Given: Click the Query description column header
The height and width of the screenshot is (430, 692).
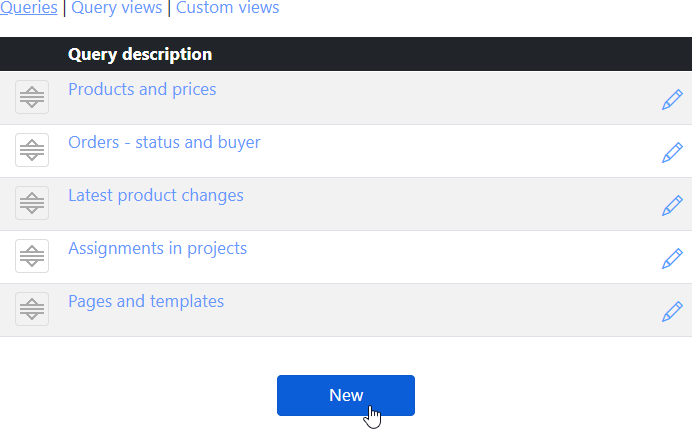Looking at the screenshot, I should pos(140,54).
